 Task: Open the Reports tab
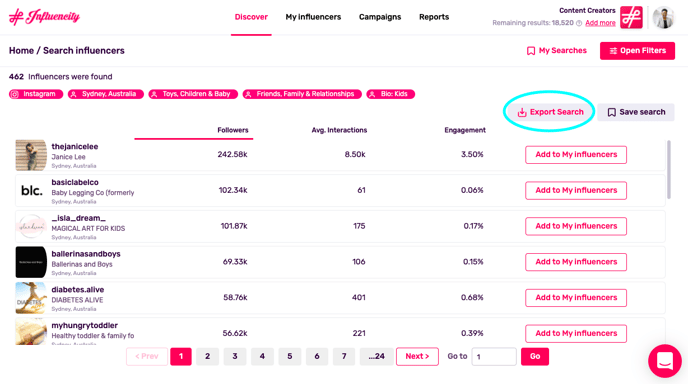click(x=434, y=17)
